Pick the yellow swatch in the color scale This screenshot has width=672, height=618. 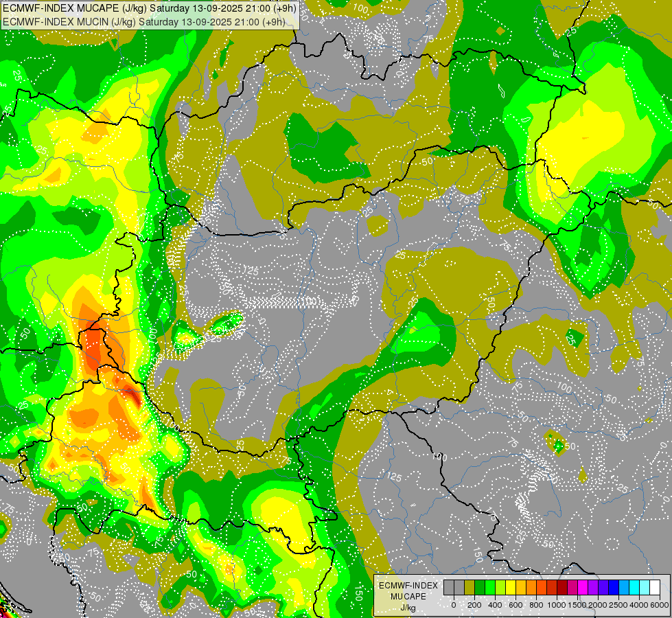pyautogui.click(x=511, y=587)
